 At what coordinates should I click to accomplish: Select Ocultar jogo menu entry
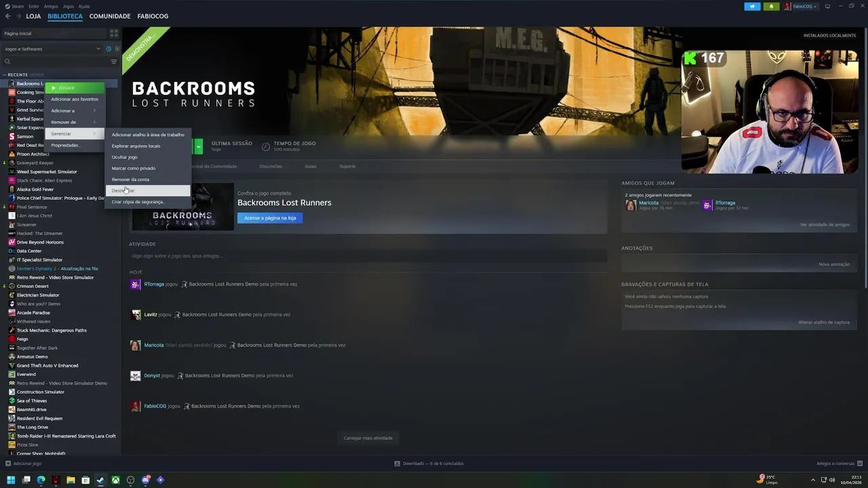[148, 157]
